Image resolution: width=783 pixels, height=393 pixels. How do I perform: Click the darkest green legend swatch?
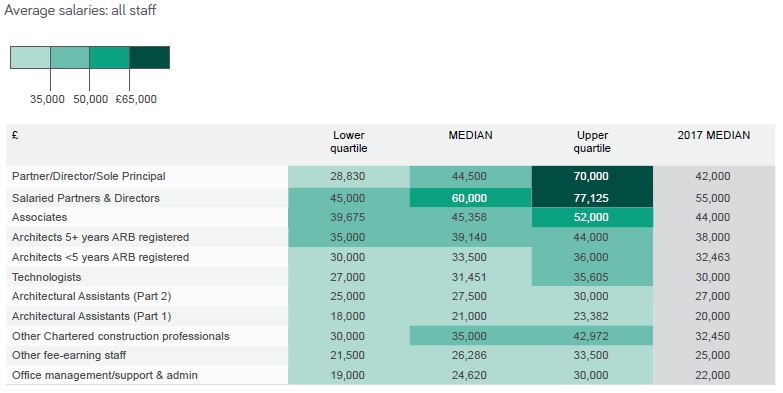pyautogui.click(x=149, y=57)
